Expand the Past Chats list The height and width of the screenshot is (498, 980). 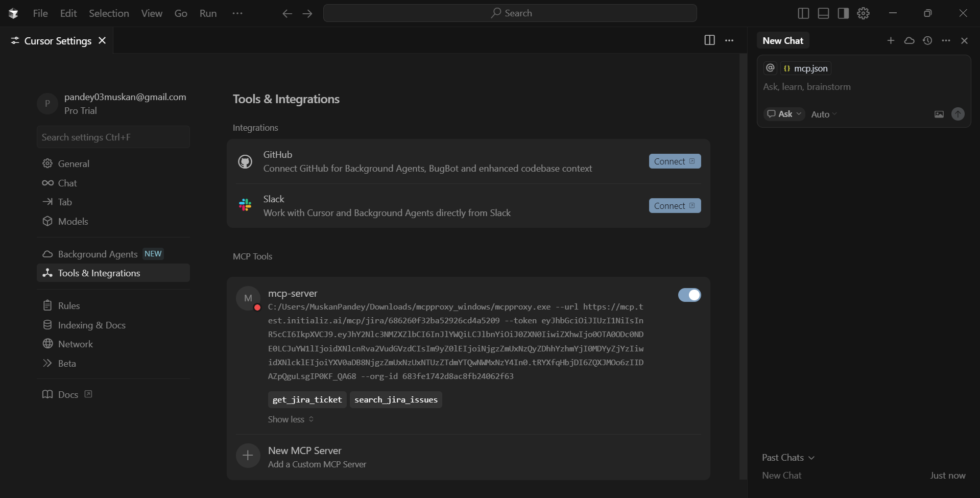point(788,458)
